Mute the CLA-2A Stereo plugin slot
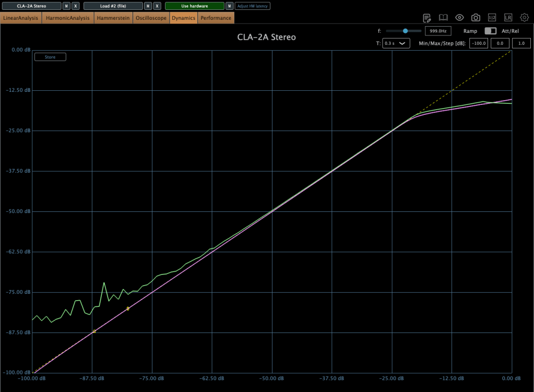The width and height of the screenshot is (534, 392). coord(66,6)
